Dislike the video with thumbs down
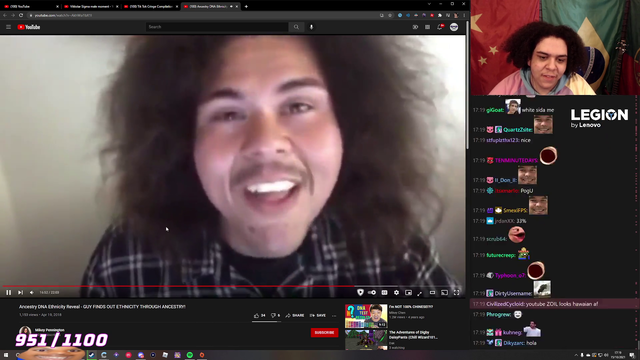640x360 pixels. tap(276, 315)
